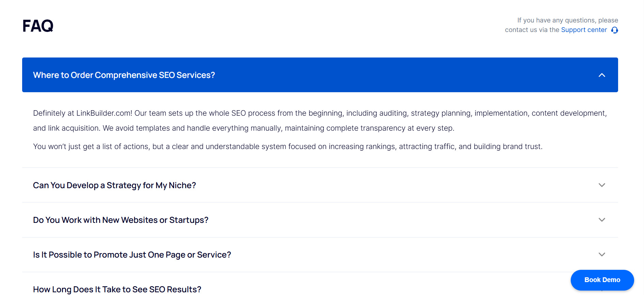Open the Support center link
This screenshot has width=644, height=295.
584,30
